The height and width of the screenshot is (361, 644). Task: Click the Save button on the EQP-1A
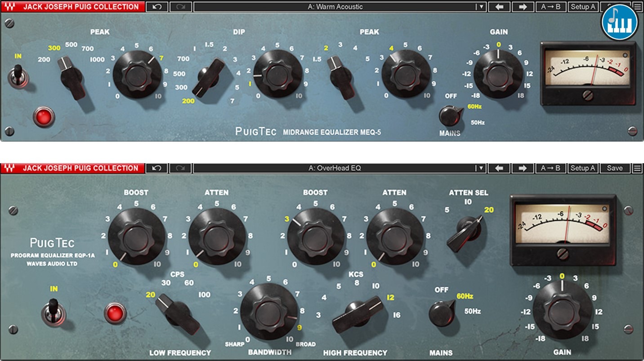(614, 168)
